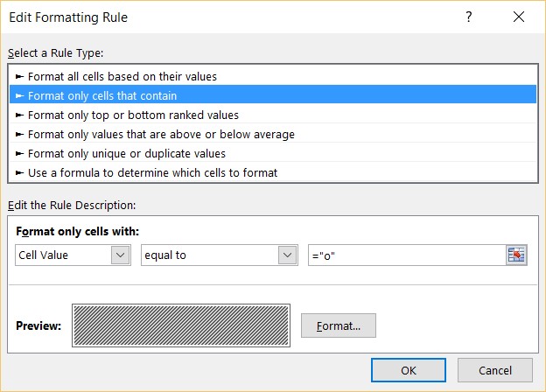
Task: Choose 'Use a formula to determine' rule type
Action: (152, 172)
